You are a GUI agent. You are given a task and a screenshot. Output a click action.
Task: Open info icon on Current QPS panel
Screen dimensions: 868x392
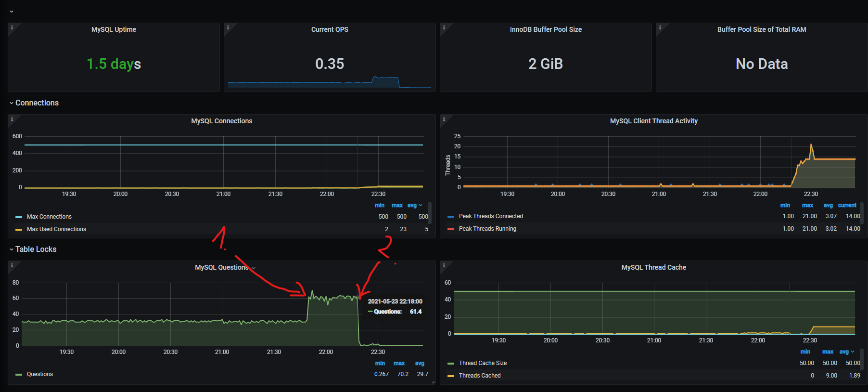pos(228,27)
